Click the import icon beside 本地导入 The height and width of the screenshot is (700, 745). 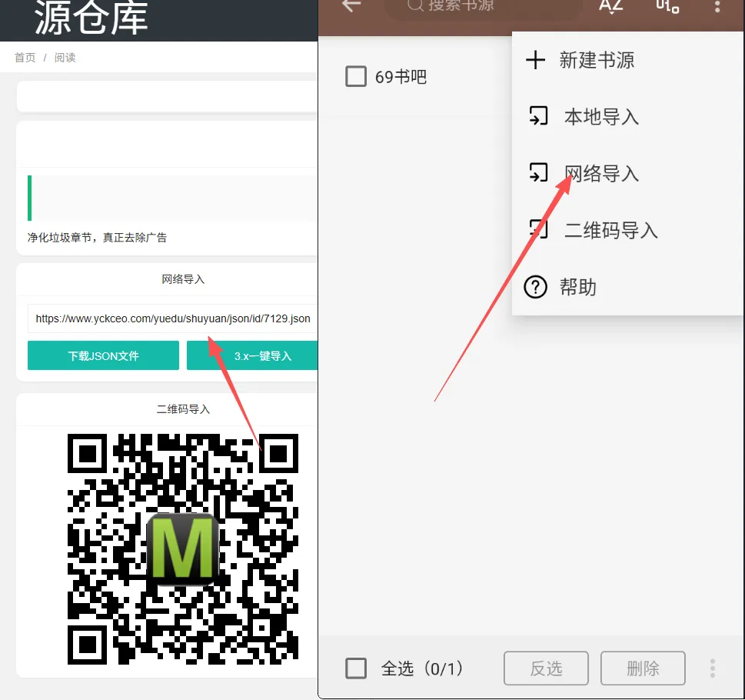538,116
